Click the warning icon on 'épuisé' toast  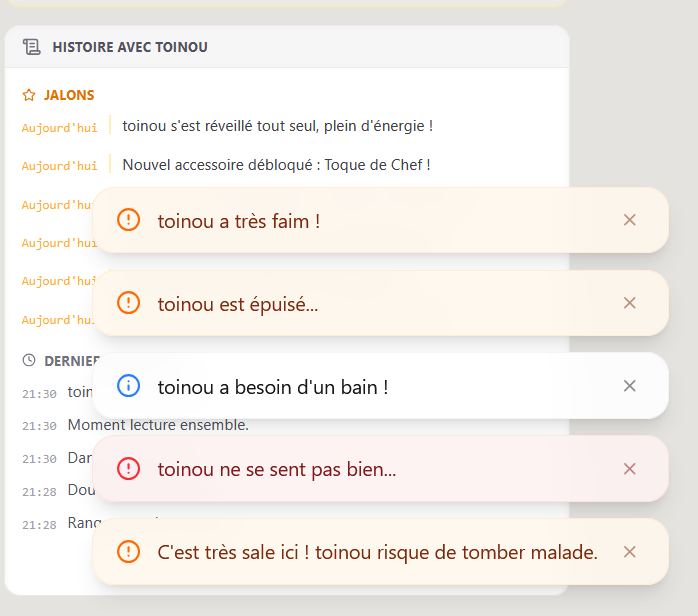tap(129, 303)
